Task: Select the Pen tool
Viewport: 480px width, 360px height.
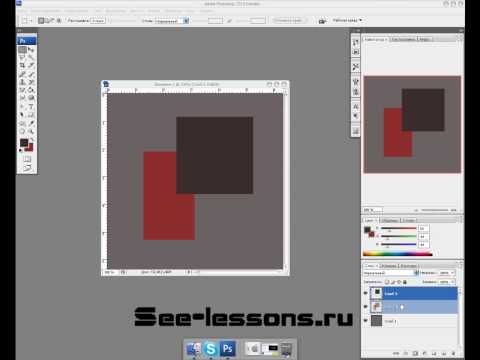Action: (x=22, y=107)
